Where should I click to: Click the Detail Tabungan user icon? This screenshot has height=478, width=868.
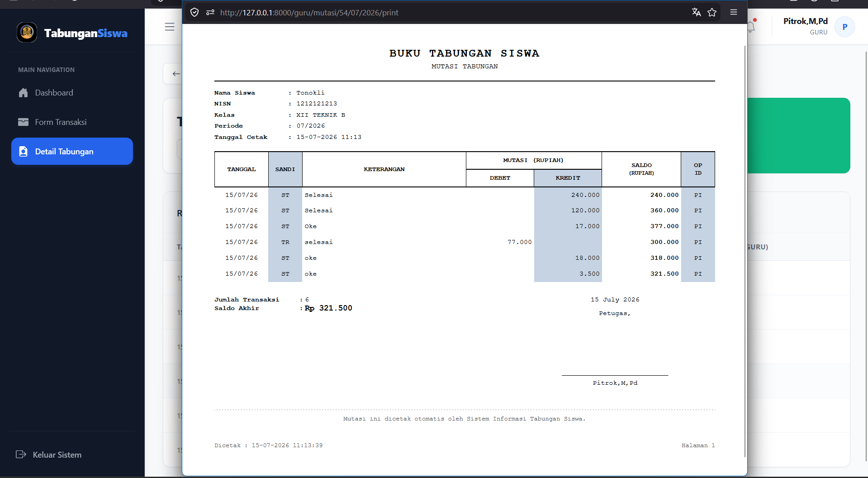point(24,152)
